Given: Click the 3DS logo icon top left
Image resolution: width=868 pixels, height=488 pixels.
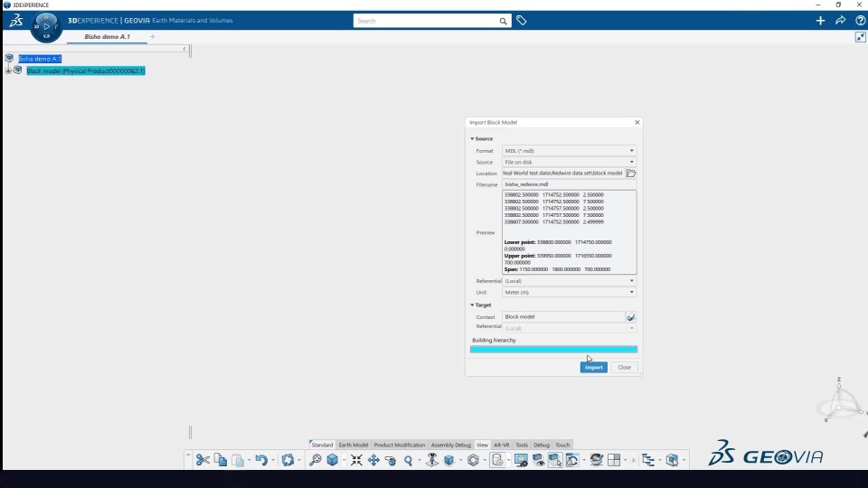Looking at the screenshot, I should (x=16, y=21).
